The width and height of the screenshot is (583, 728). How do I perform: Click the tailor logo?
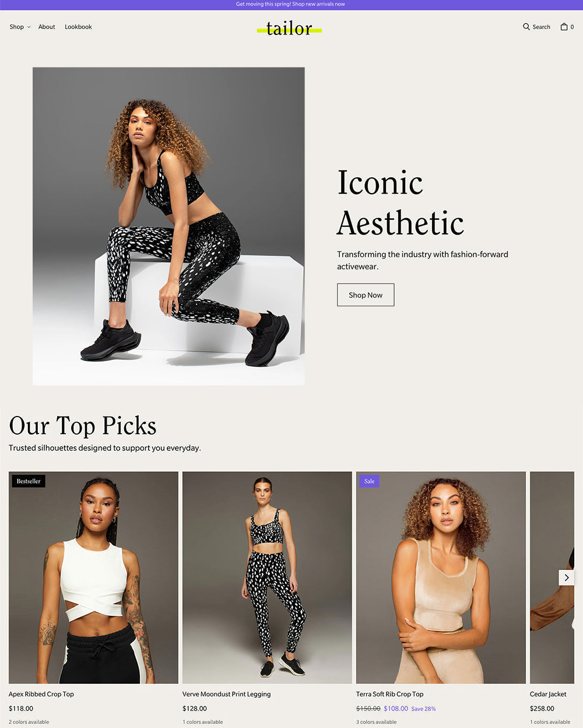tap(289, 28)
